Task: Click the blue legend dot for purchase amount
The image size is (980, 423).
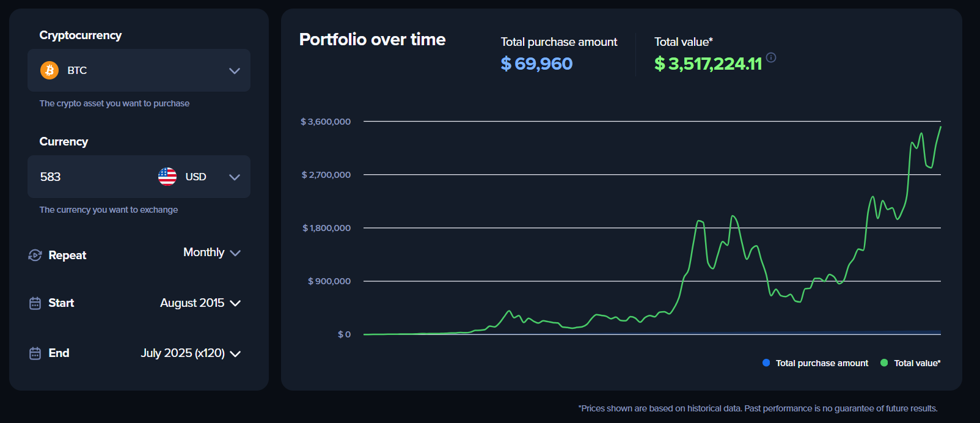Action: pos(766,363)
